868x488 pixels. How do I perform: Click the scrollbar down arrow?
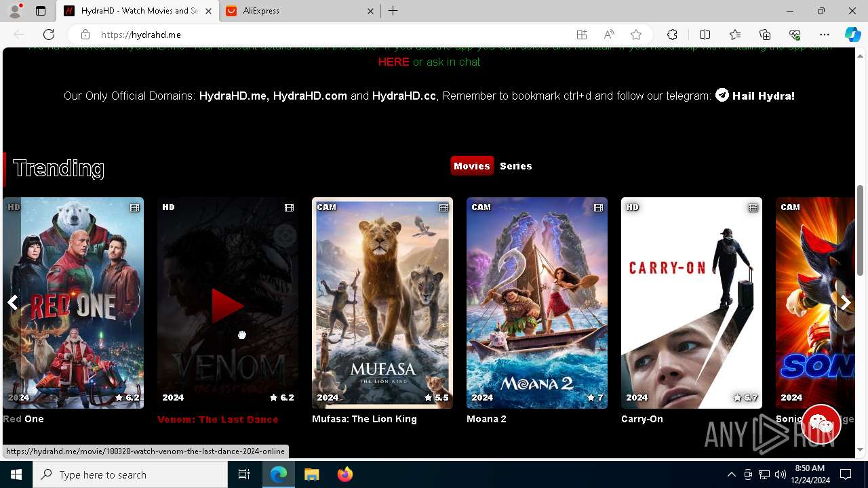pyautogui.click(x=861, y=449)
